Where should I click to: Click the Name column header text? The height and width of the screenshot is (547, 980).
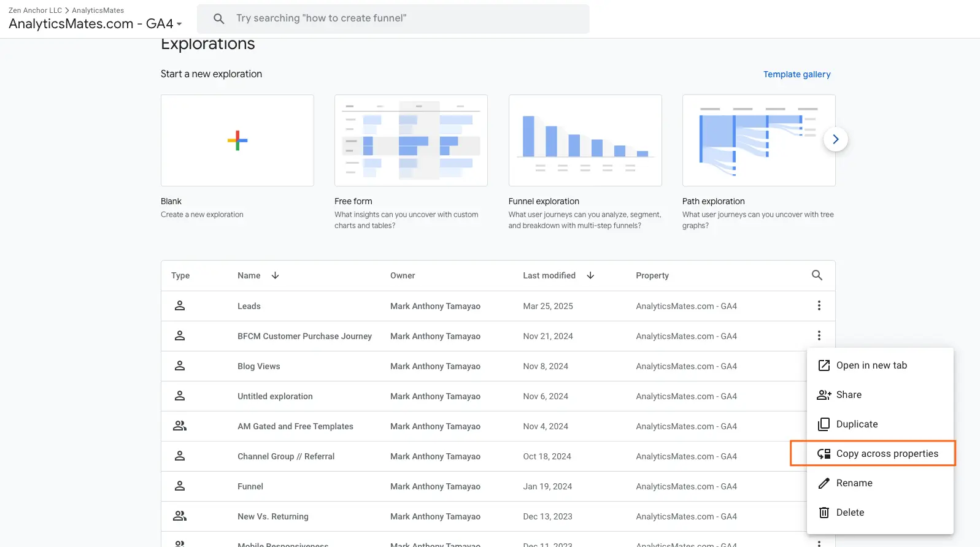pos(249,275)
